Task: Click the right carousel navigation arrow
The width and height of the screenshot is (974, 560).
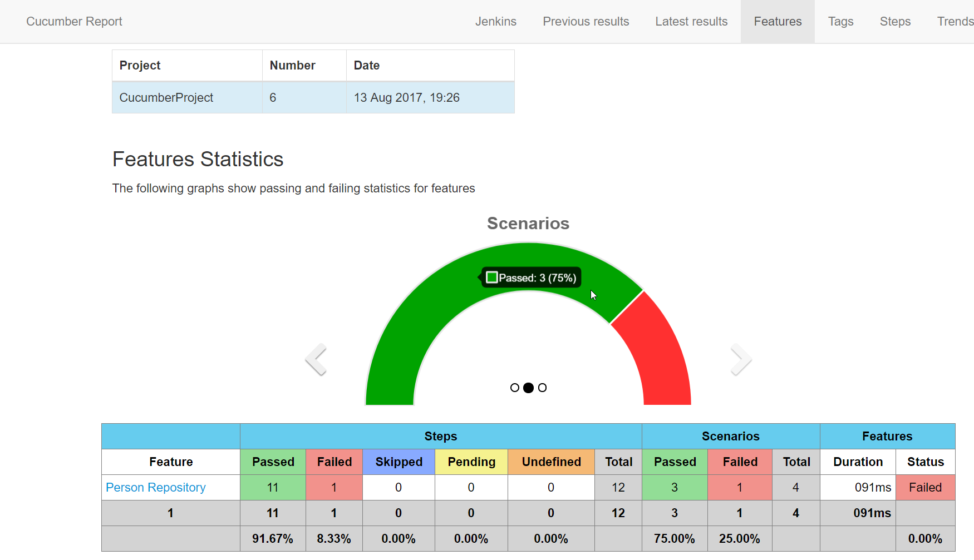Action: click(741, 359)
